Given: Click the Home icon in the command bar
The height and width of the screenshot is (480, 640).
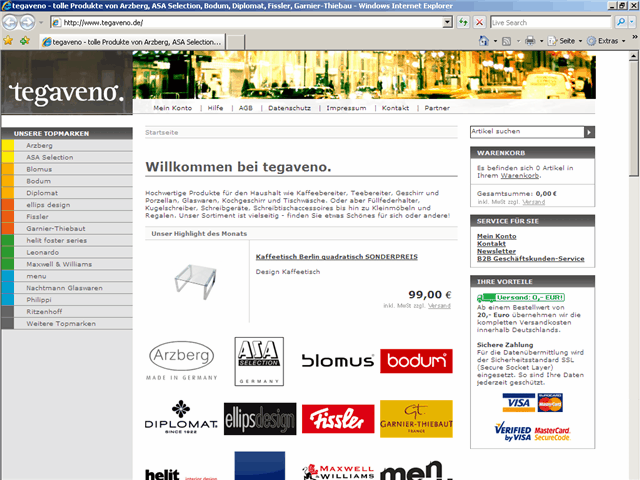Looking at the screenshot, I should (484, 41).
